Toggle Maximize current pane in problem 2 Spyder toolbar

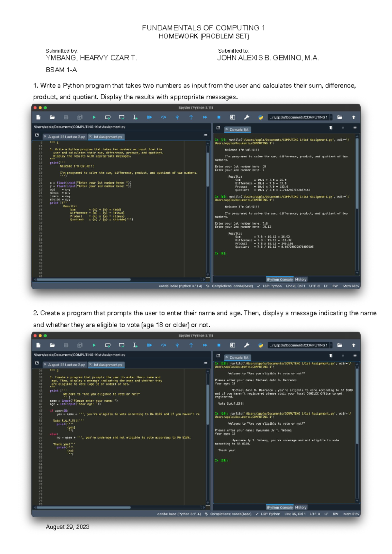pyautogui.click(x=233, y=345)
